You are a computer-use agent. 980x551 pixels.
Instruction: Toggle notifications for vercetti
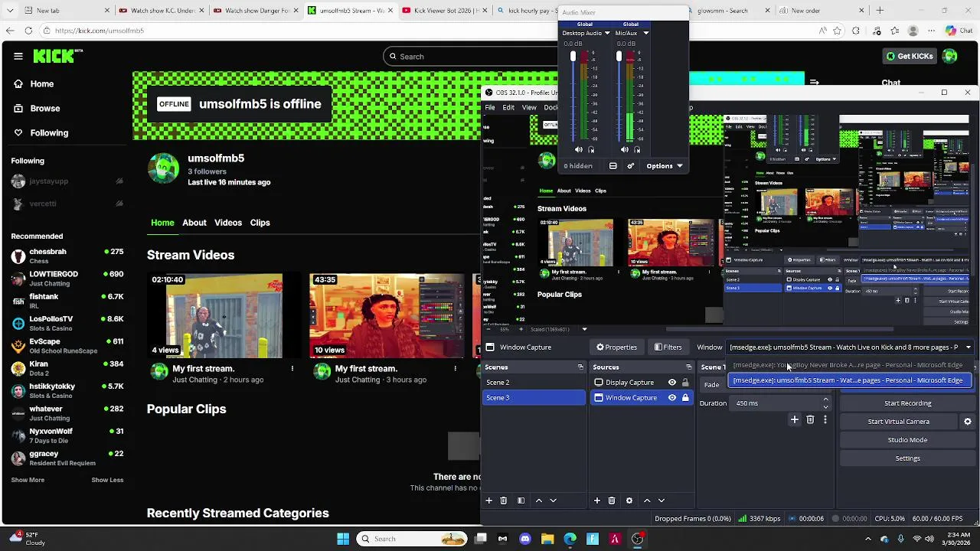pyautogui.click(x=119, y=204)
